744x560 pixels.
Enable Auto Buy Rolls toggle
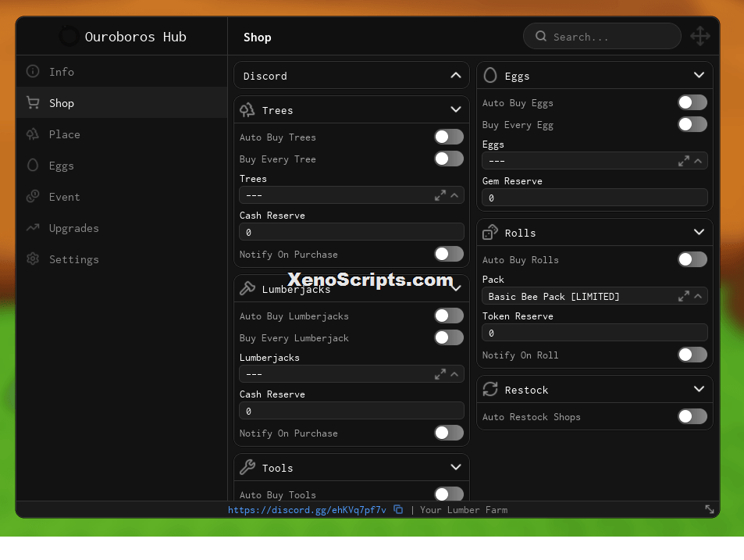click(x=692, y=259)
